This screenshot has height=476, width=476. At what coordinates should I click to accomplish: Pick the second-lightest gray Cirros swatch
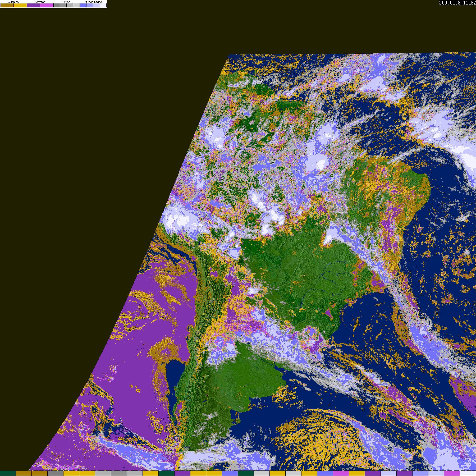pos(70,6)
